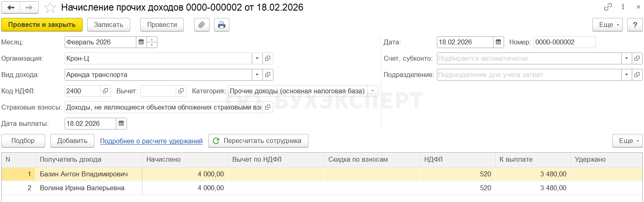This screenshot has width=644, height=202.
Task: Open attached files with paperclip icon
Action: (201, 25)
